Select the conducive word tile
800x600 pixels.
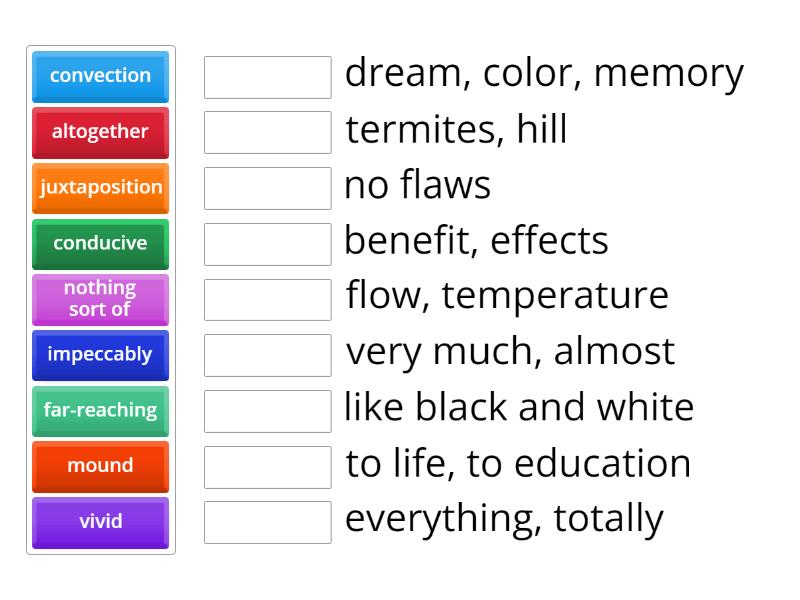point(100,243)
